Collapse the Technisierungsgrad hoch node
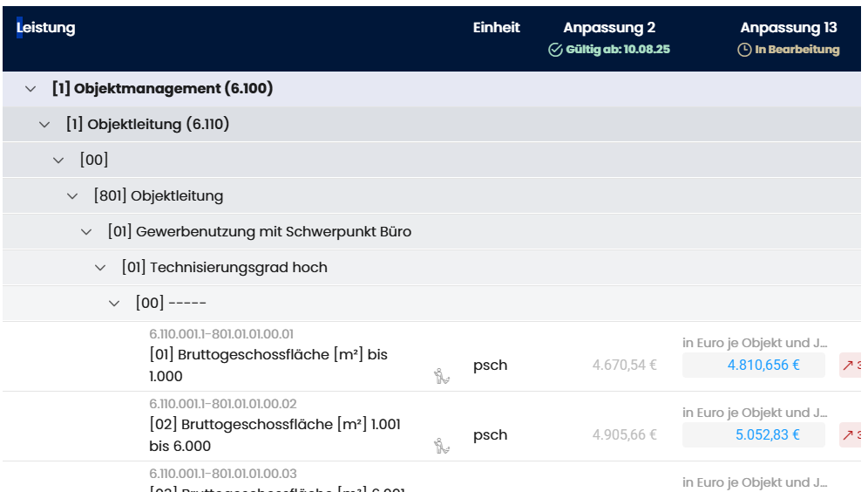Viewport: 868px width, 492px height. [101, 268]
